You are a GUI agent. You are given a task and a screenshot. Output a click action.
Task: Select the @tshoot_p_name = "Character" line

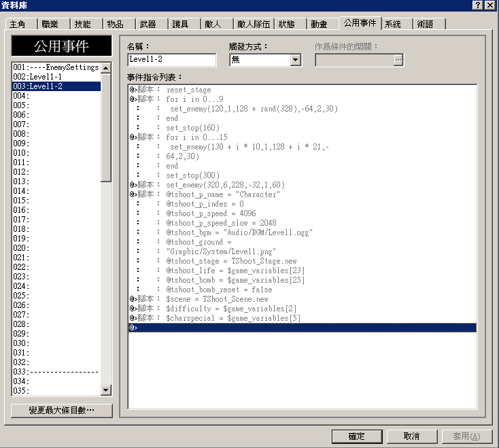pyautogui.click(x=303, y=194)
